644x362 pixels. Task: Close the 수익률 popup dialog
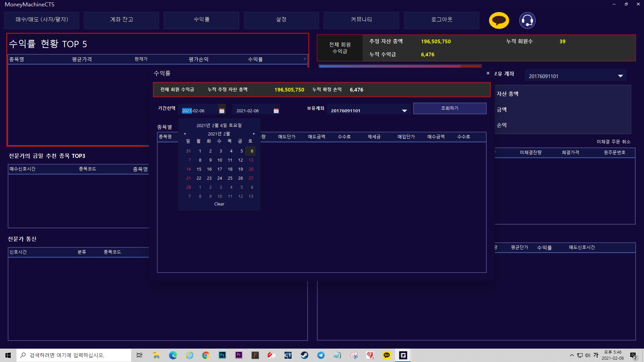[488, 73]
